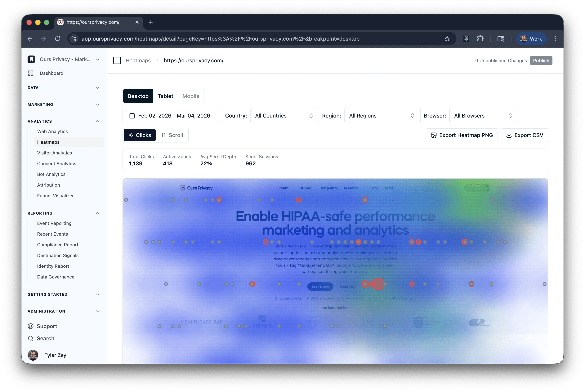Click the large red hotspot near Read Docs
This screenshot has height=392, width=585.
click(378, 284)
